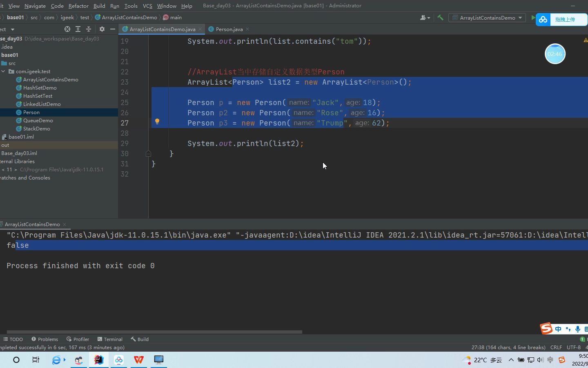588x368 pixels.
Task: Open Windows search circle on taskbar
Action: (16, 360)
